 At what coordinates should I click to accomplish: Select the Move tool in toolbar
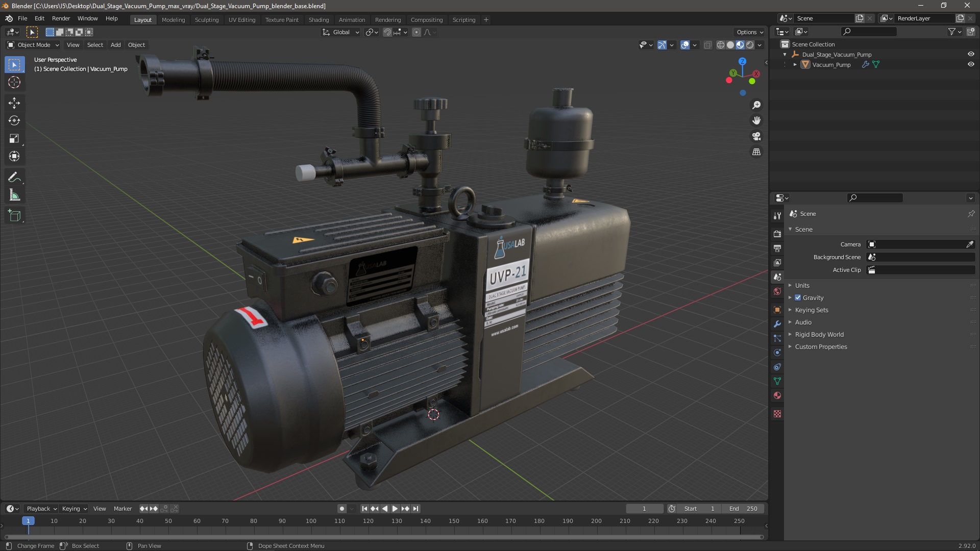[x=14, y=103]
